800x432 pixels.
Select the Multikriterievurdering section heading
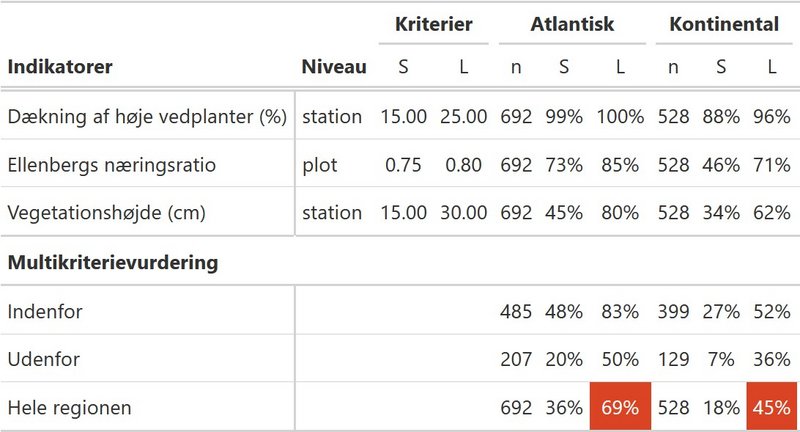[x=113, y=263]
